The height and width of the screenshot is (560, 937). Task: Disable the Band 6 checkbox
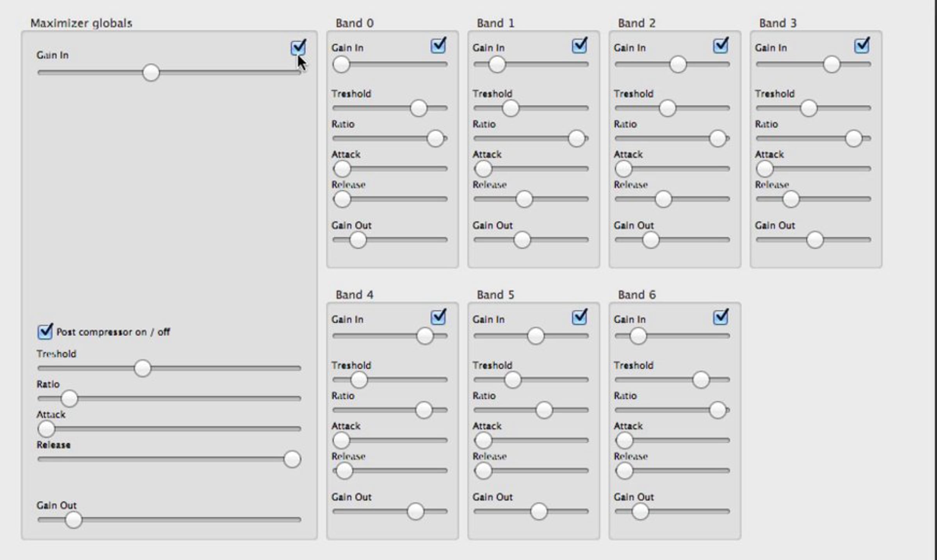point(720,318)
